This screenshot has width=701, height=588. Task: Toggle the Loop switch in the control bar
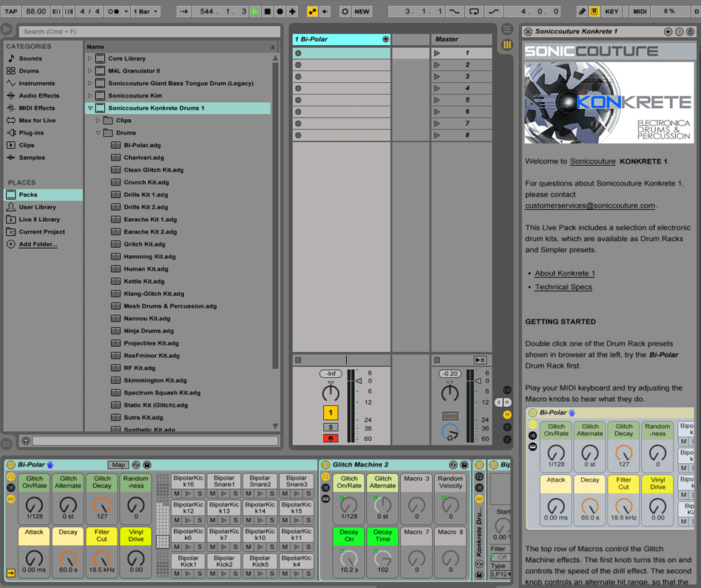474,12
